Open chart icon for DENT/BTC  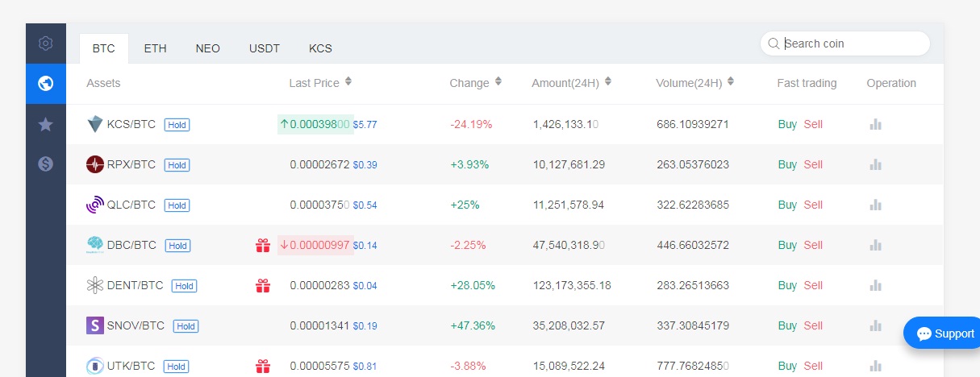pos(875,285)
